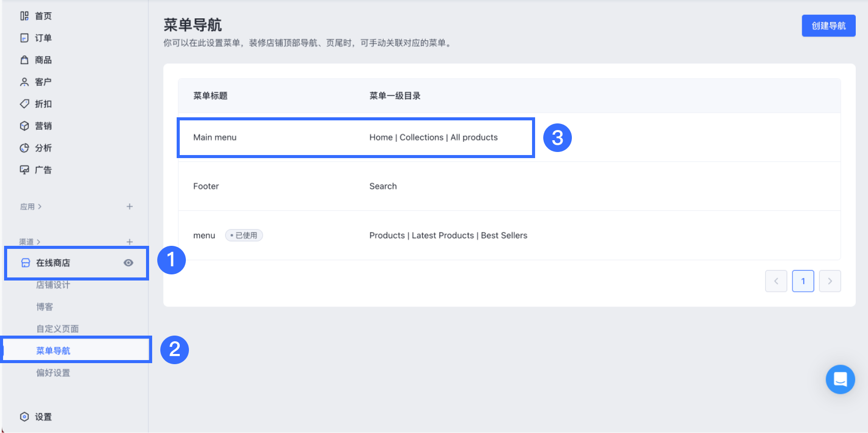The height and width of the screenshot is (433, 868).
Task: Click the Products (商品) bag icon
Action: 25,60
